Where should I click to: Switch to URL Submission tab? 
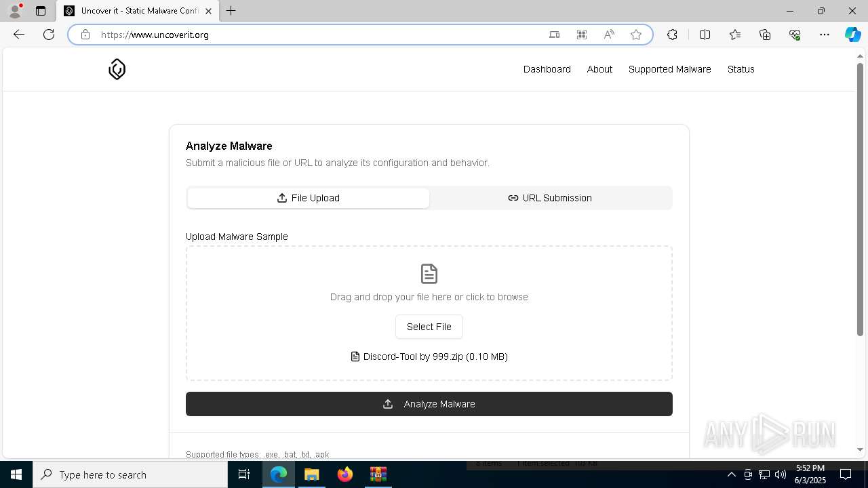coord(550,198)
